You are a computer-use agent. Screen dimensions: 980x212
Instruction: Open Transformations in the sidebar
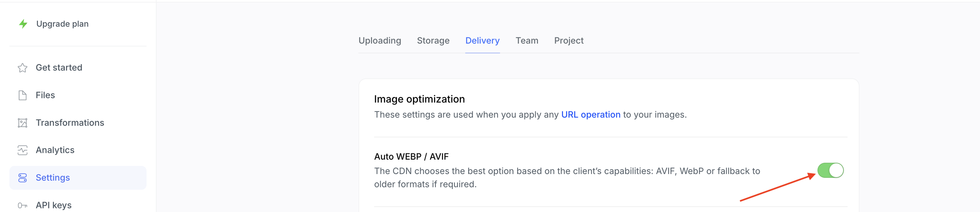[70, 123]
